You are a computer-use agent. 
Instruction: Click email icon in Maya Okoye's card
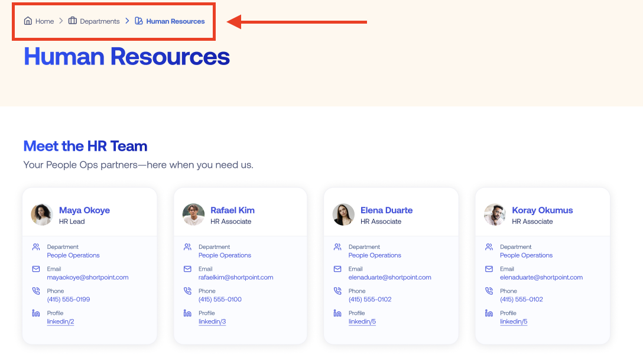(36, 269)
